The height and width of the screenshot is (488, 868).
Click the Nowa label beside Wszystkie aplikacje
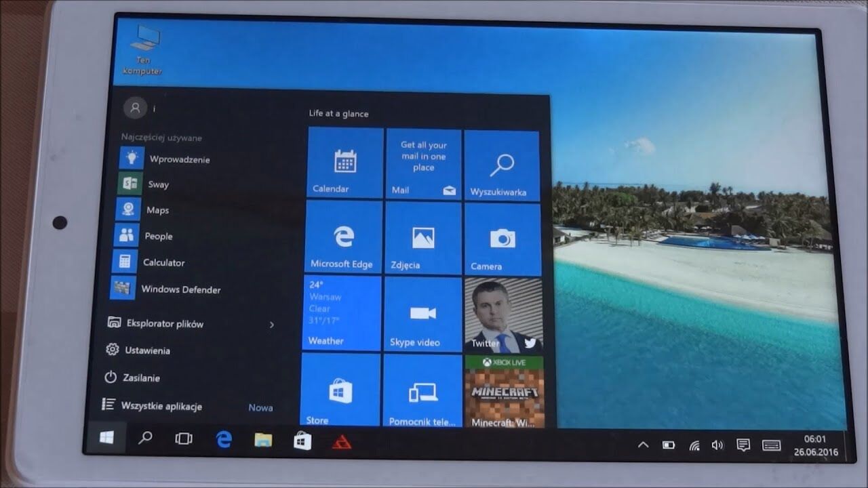click(x=260, y=407)
